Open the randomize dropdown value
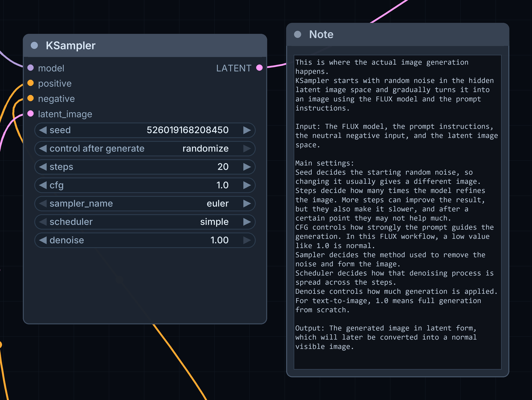 tap(205, 148)
